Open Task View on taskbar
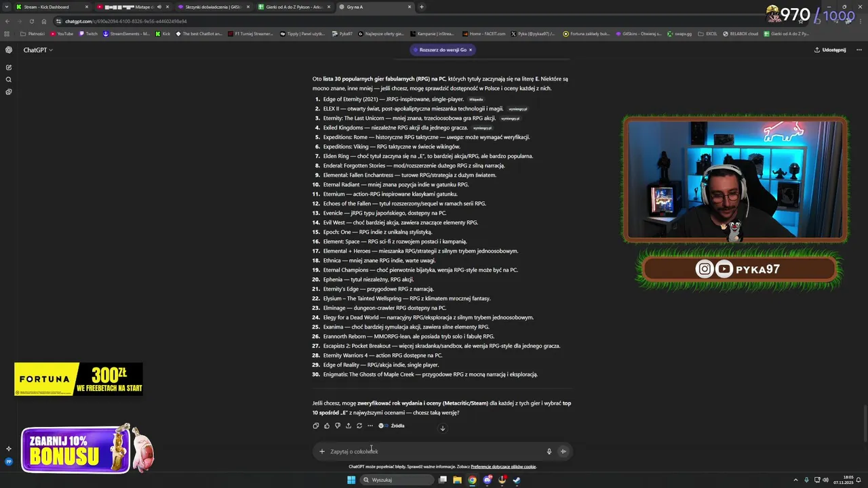868x488 pixels. point(442,480)
